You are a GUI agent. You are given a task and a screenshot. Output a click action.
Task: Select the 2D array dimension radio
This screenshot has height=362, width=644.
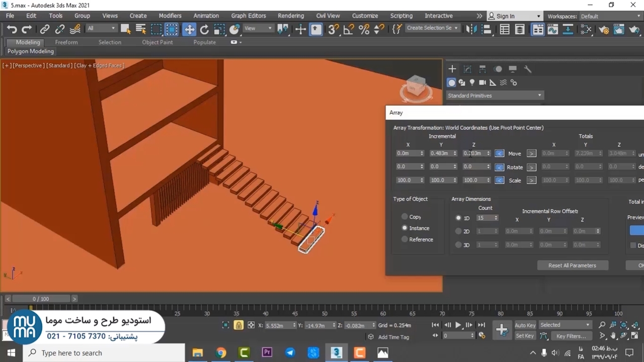pos(458,231)
